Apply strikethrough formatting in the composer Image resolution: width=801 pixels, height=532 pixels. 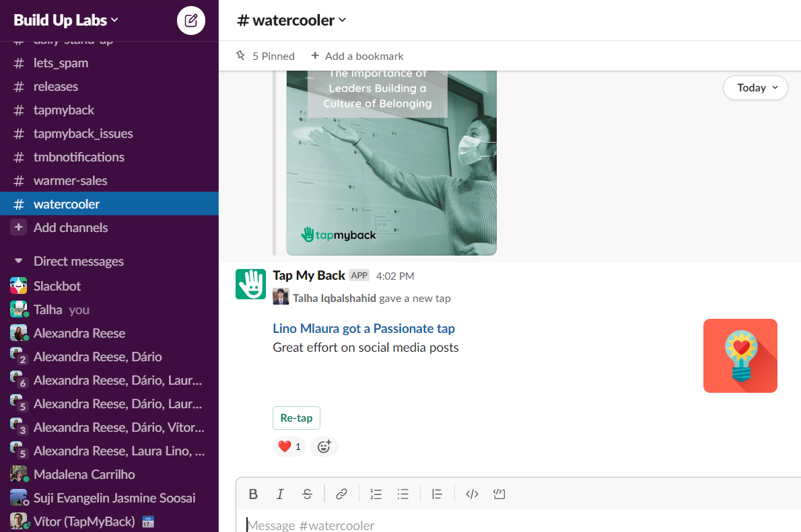(307, 494)
